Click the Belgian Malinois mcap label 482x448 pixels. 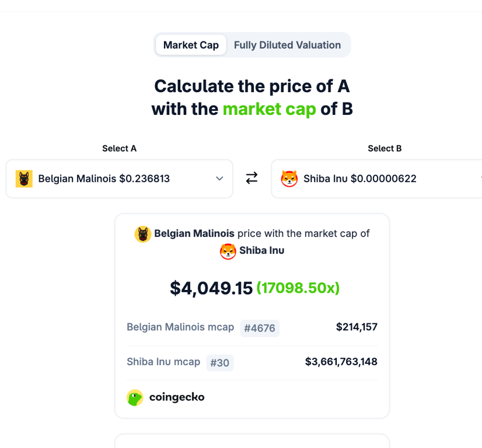point(180,327)
